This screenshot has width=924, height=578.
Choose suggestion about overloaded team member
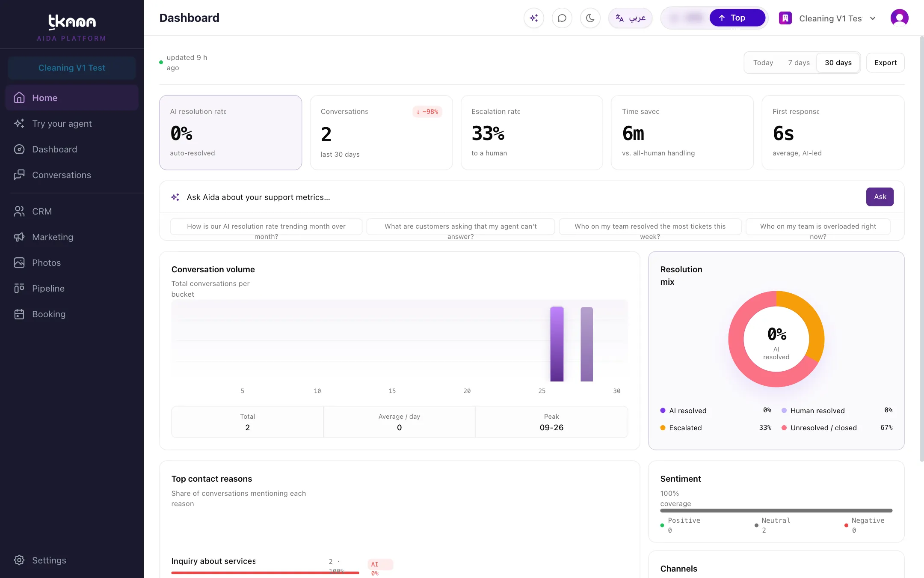(818, 227)
